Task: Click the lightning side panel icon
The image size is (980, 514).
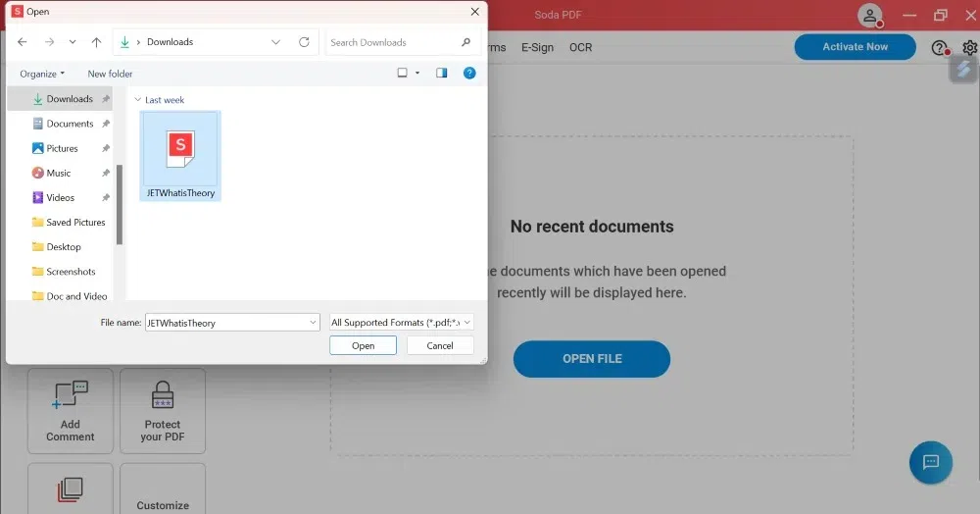Action: (963, 69)
